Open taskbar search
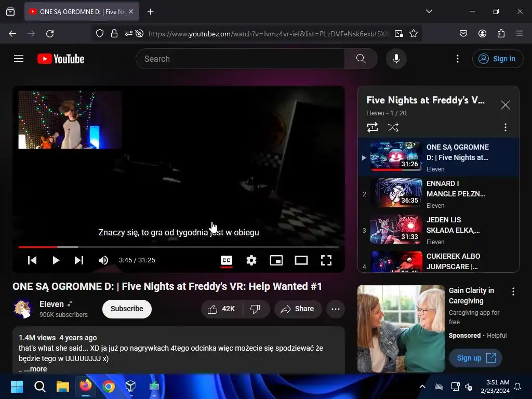Viewport: 532px width, 399px height. [39, 387]
